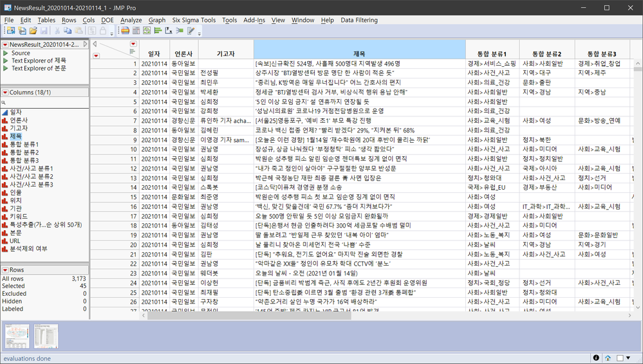
Task: Open the dropdown arrow next to the status bar checkbox
Action: (x=628, y=358)
